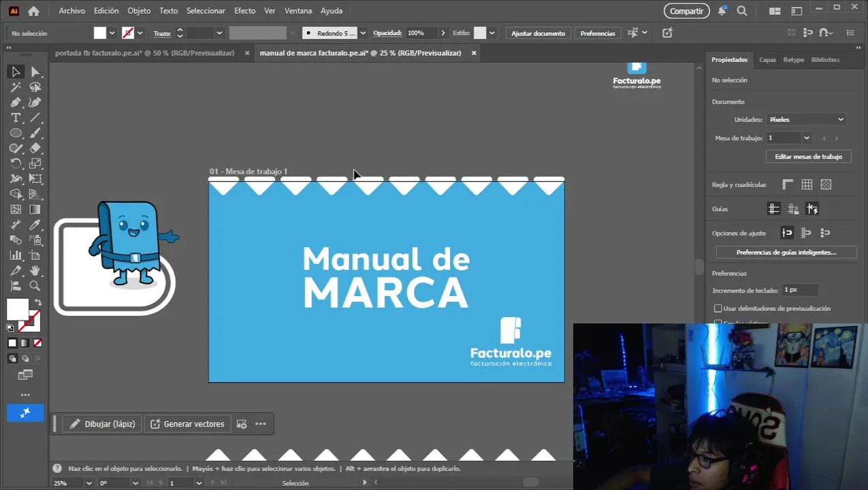The image size is (868, 490).
Task: Toggle snap to point option
Action: tap(787, 233)
